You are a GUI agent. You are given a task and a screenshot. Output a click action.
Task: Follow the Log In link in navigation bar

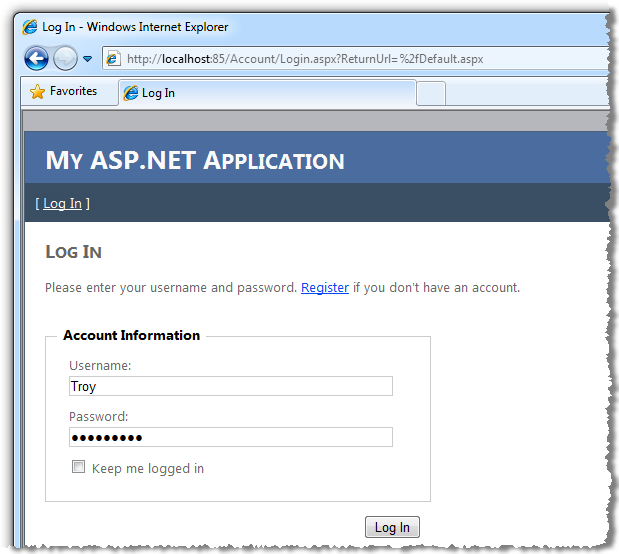[62, 204]
